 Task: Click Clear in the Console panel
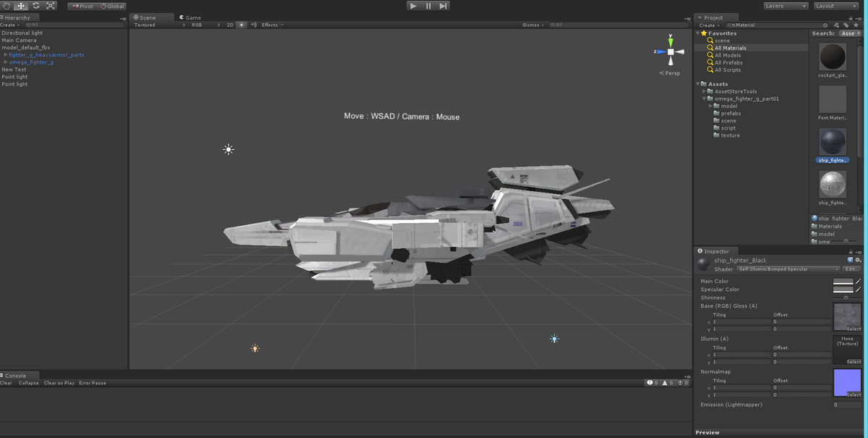coord(6,383)
